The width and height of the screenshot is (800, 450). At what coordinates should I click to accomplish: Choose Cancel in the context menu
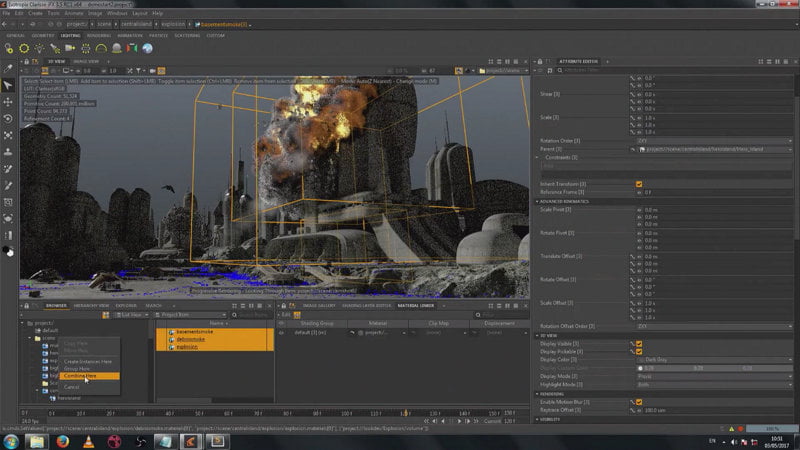(71, 387)
